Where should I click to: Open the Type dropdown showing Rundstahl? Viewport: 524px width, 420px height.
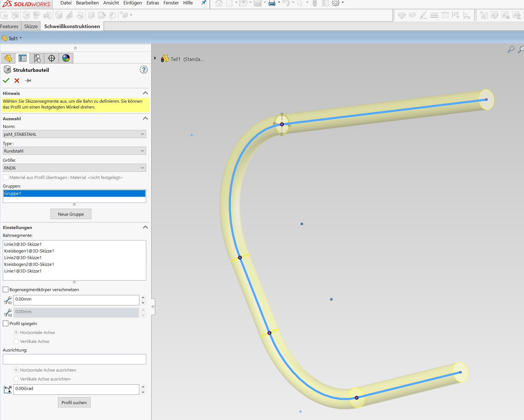point(74,151)
